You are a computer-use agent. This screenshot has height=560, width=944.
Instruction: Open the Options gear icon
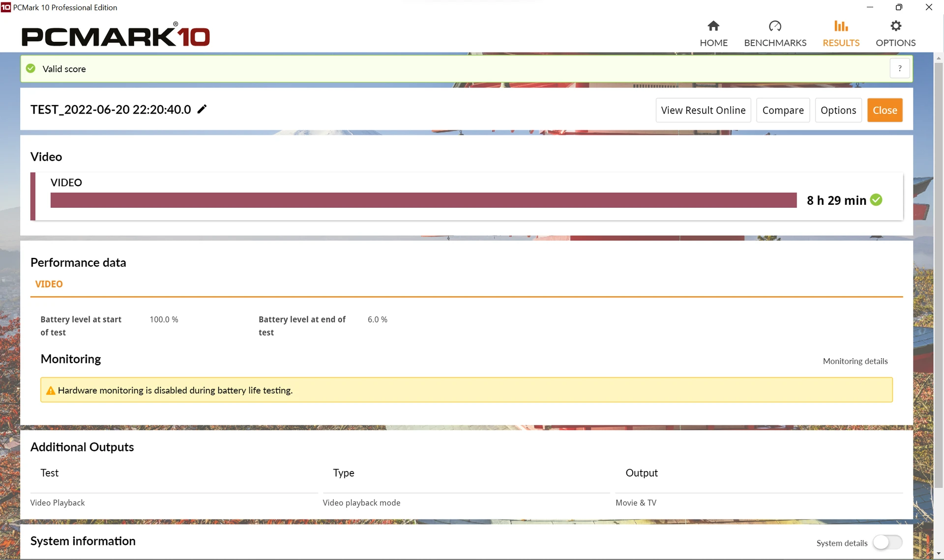pyautogui.click(x=896, y=26)
